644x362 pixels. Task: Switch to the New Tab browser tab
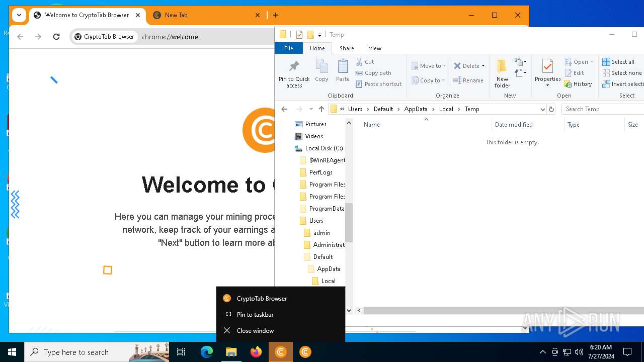207,15
